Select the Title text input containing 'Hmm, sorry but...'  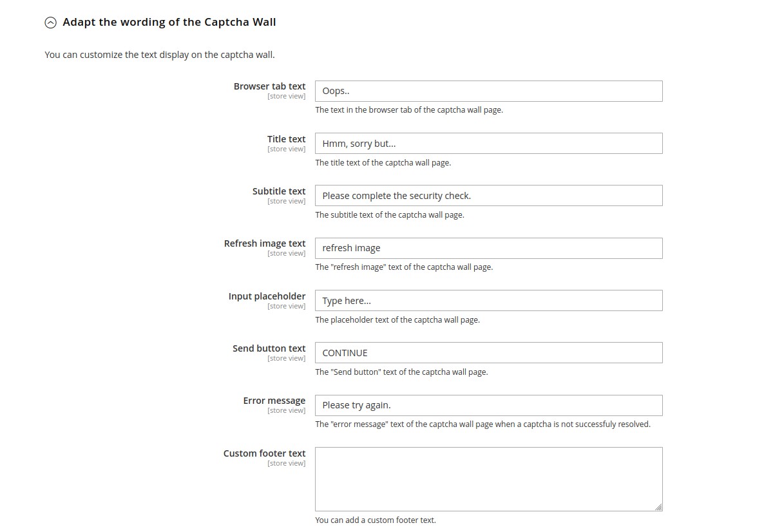pyautogui.click(x=488, y=143)
